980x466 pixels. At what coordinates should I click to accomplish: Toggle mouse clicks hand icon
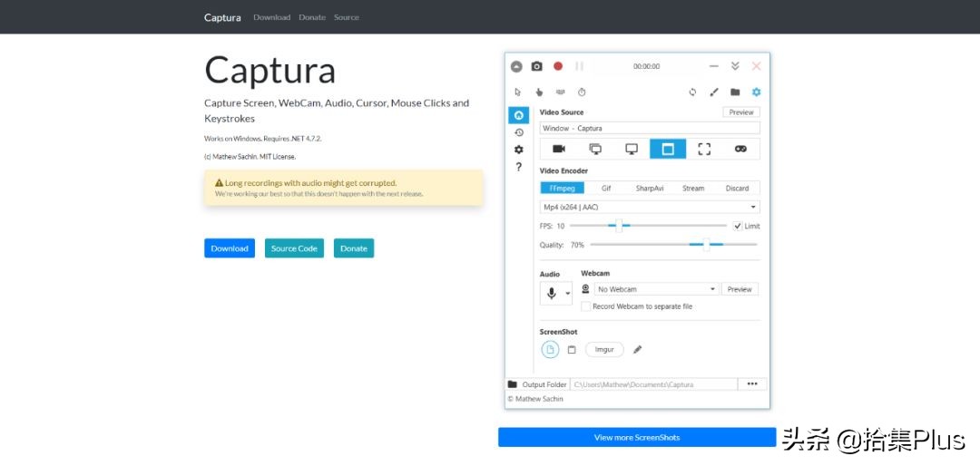pyautogui.click(x=539, y=92)
